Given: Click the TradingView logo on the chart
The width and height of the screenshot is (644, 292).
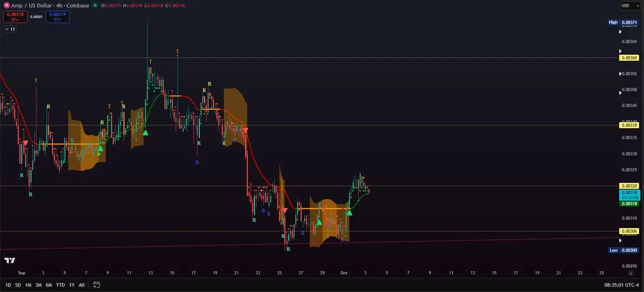Looking at the screenshot, I should (x=9, y=260).
